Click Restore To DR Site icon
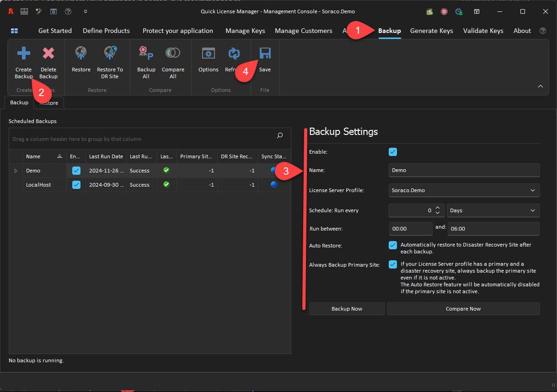This screenshot has height=392, width=557. pos(110,54)
